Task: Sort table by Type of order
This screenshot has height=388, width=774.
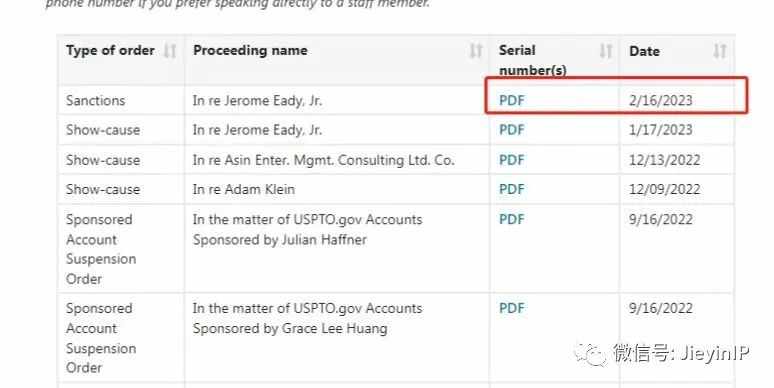Action: point(170,51)
